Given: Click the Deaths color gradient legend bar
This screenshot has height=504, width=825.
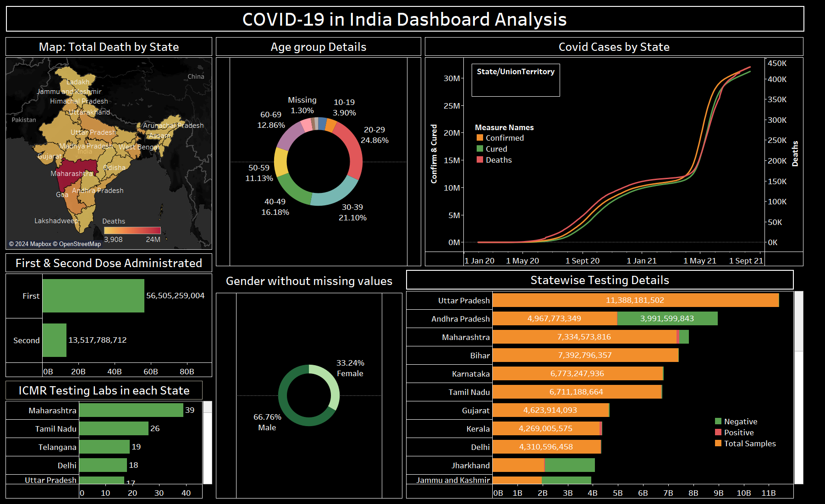Looking at the screenshot, I should tap(132, 230).
